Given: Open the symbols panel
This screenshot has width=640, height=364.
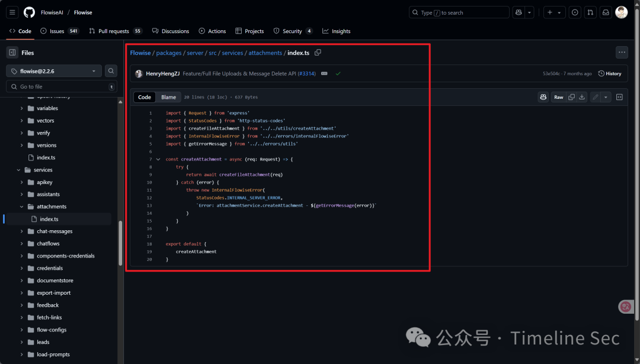Looking at the screenshot, I should 619,97.
